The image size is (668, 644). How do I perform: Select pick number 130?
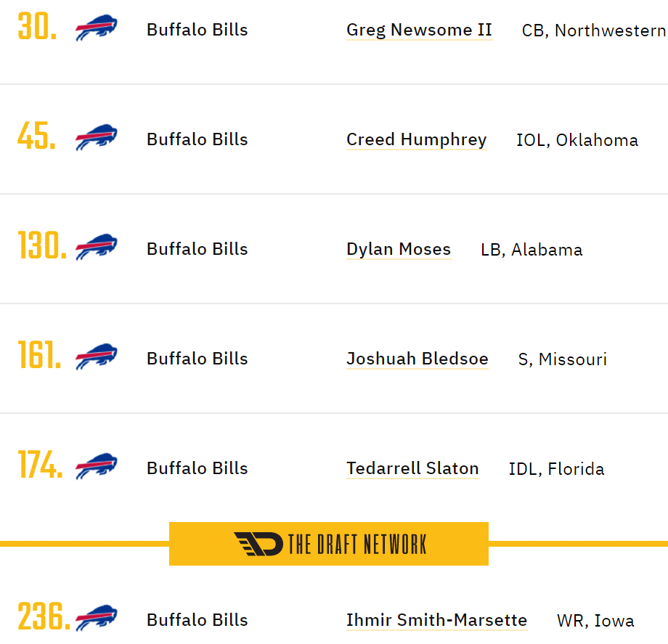[x=42, y=245]
